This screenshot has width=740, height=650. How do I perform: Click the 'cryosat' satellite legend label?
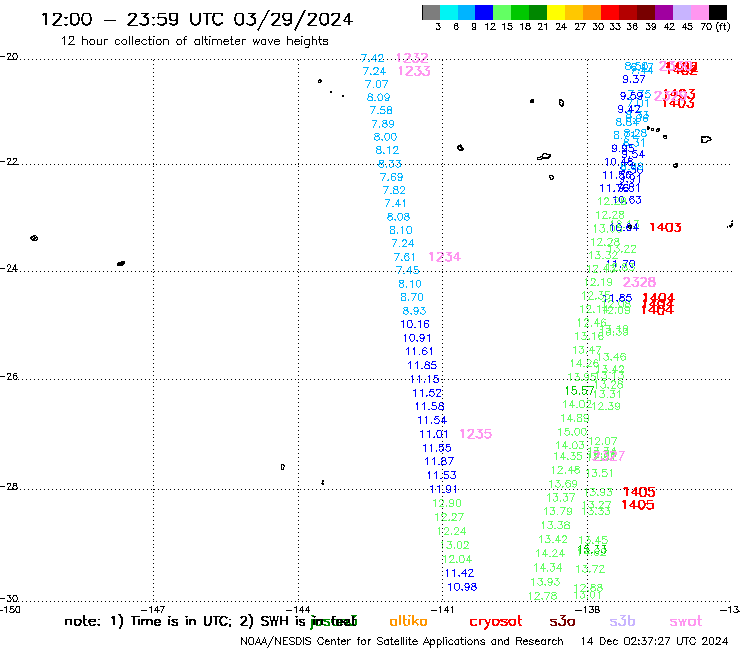tap(496, 622)
